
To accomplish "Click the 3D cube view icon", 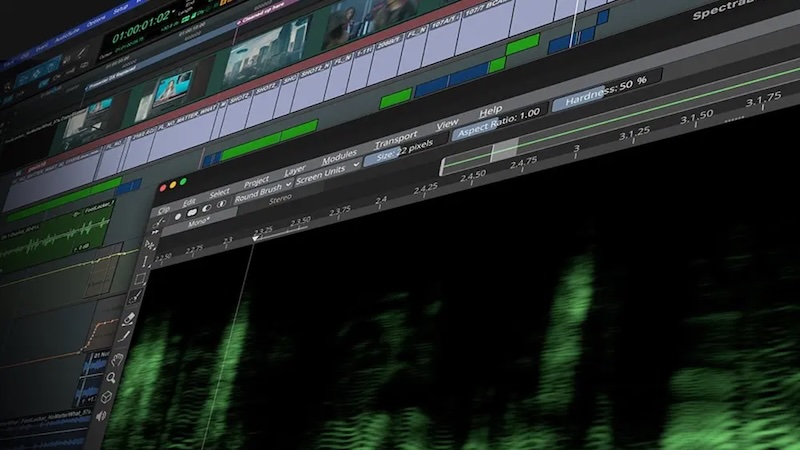I will pos(106,396).
